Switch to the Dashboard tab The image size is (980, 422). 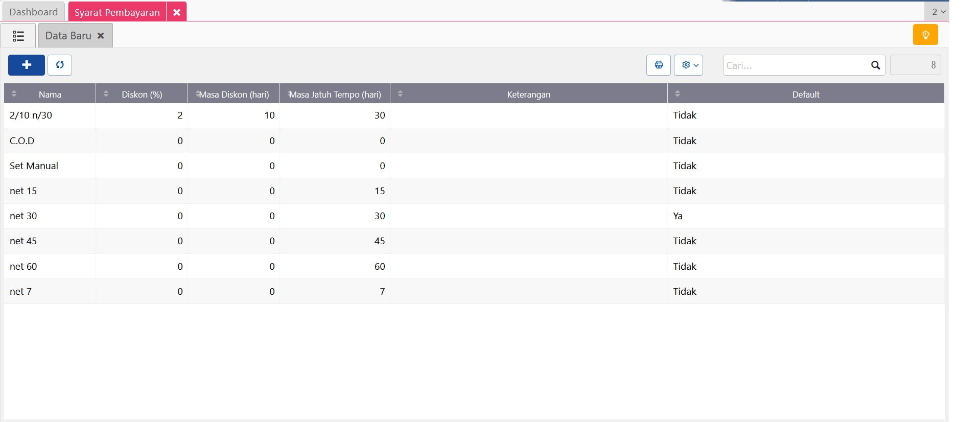click(x=34, y=12)
